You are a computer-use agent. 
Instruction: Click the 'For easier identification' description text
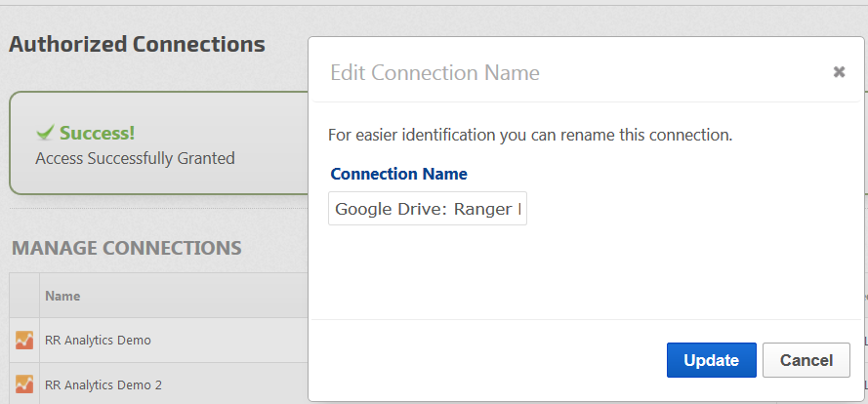point(529,134)
